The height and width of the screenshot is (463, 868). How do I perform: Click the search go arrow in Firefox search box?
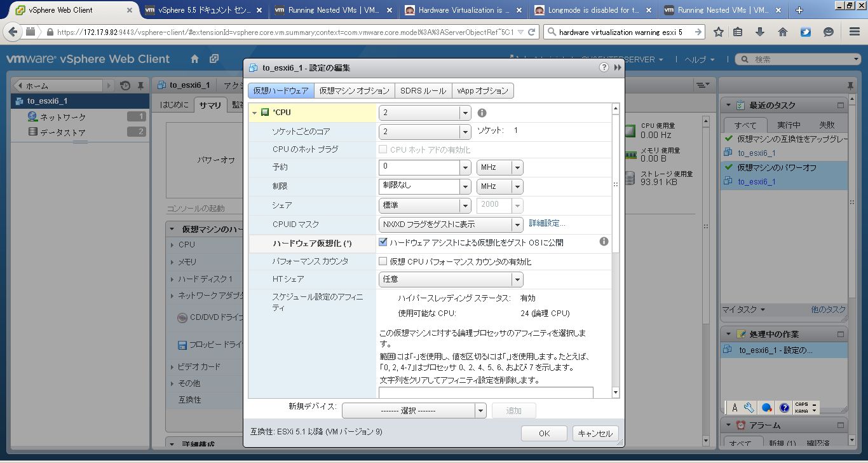pos(698,32)
